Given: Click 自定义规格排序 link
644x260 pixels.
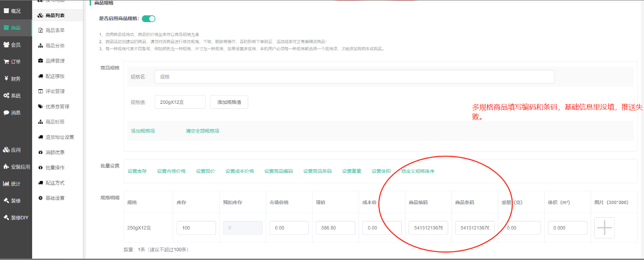Looking at the screenshot, I should click(417, 171).
